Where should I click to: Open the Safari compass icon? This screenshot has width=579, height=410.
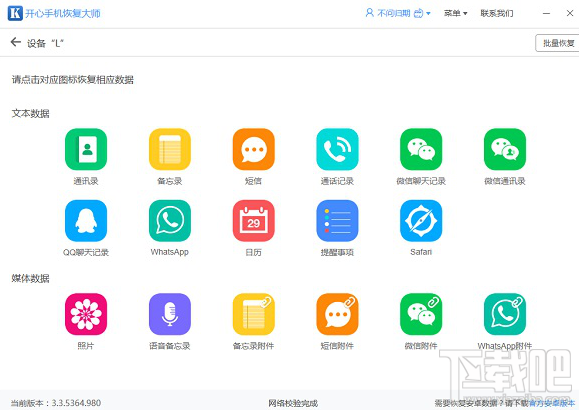pos(421,221)
